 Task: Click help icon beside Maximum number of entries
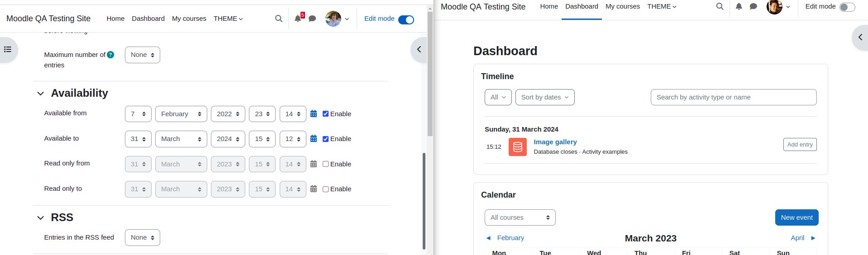click(x=110, y=55)
